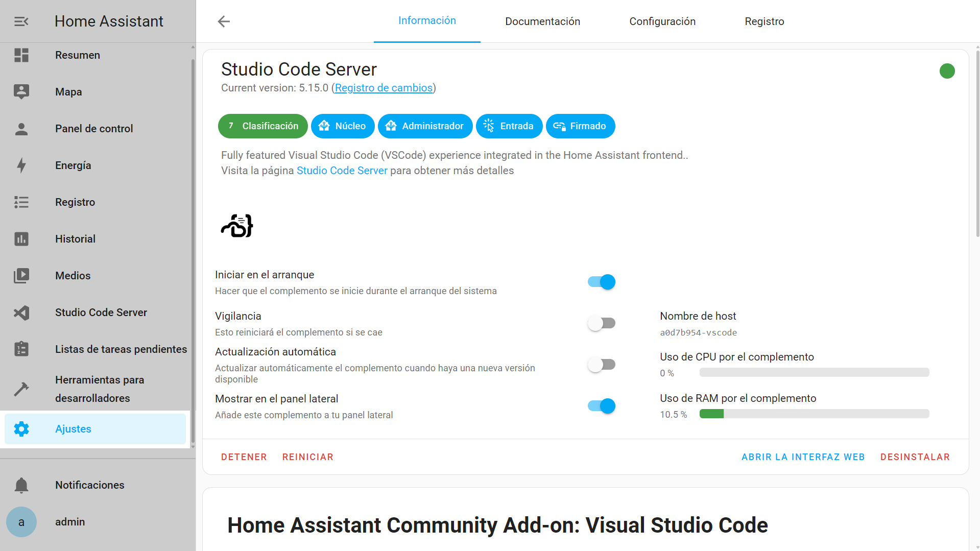The image size is (980, 551).
Task: Switch to the Documentación tab
Action: click(542, 21)
